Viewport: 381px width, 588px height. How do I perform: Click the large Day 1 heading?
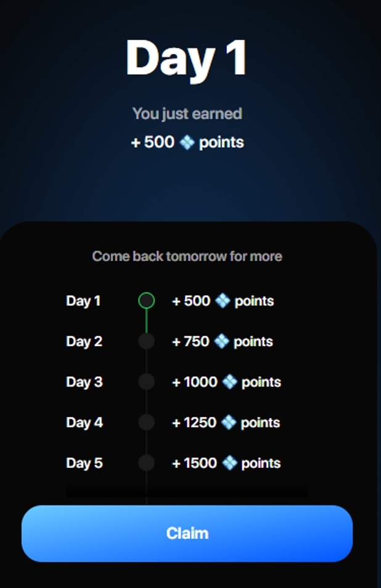tap(187, 60)
